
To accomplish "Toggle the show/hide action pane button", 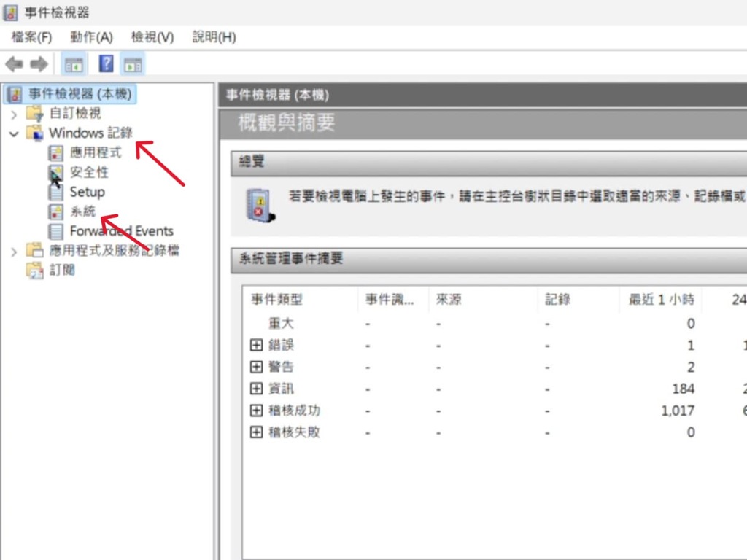I will (x=133, y=65).
